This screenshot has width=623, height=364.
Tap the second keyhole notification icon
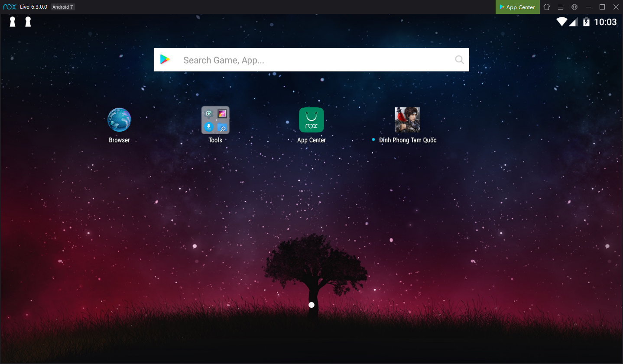tap(28, 22)
